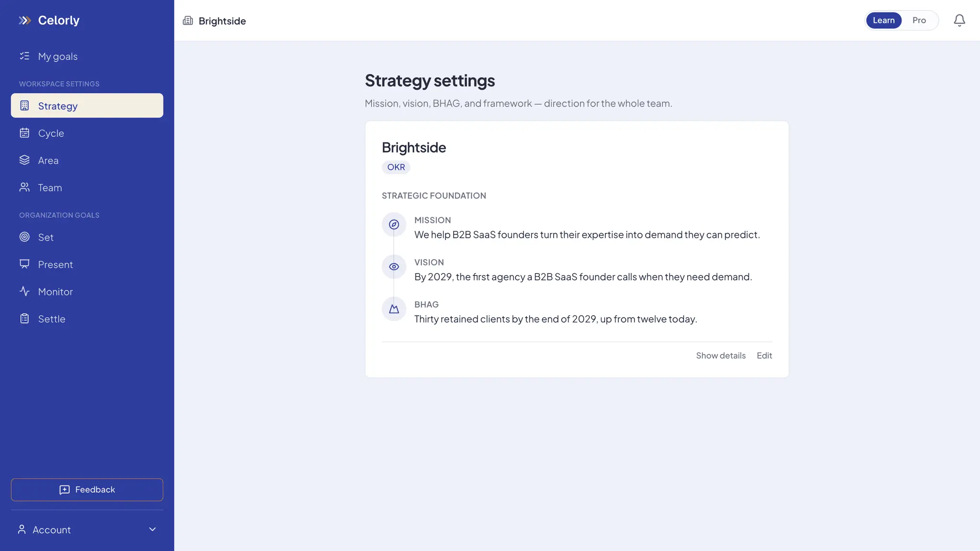Viewport: 980px width, 551px height.
Task: Click the BHAG thirty retained clients text
Action: coord(556,319)
